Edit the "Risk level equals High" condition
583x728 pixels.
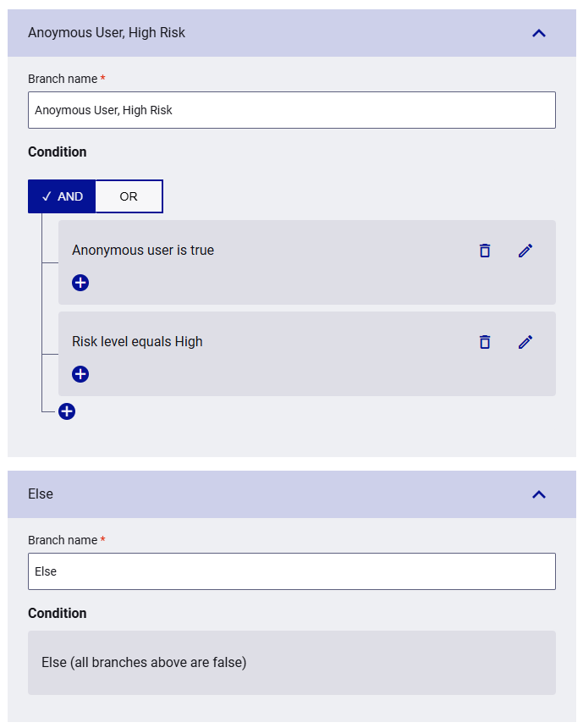525,342
